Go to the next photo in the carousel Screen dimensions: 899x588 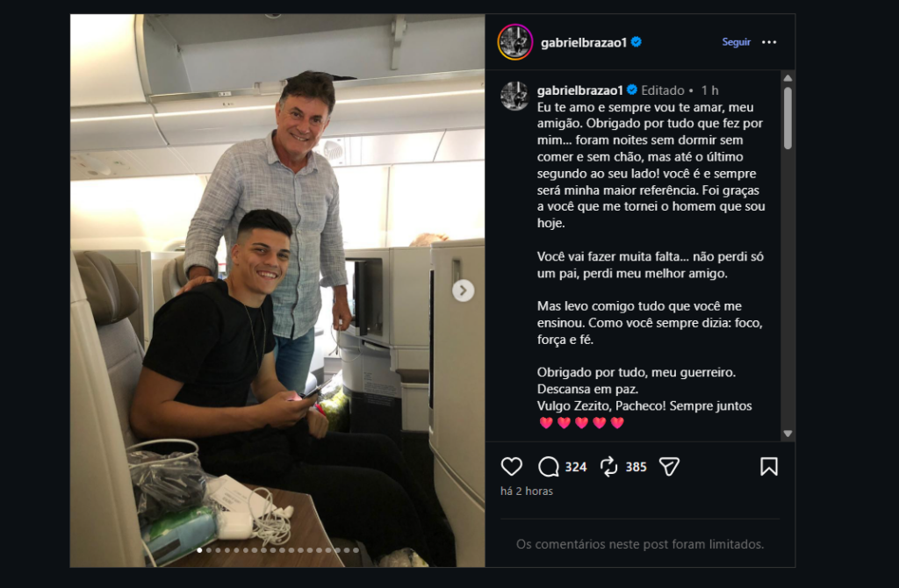coord(463,290)
